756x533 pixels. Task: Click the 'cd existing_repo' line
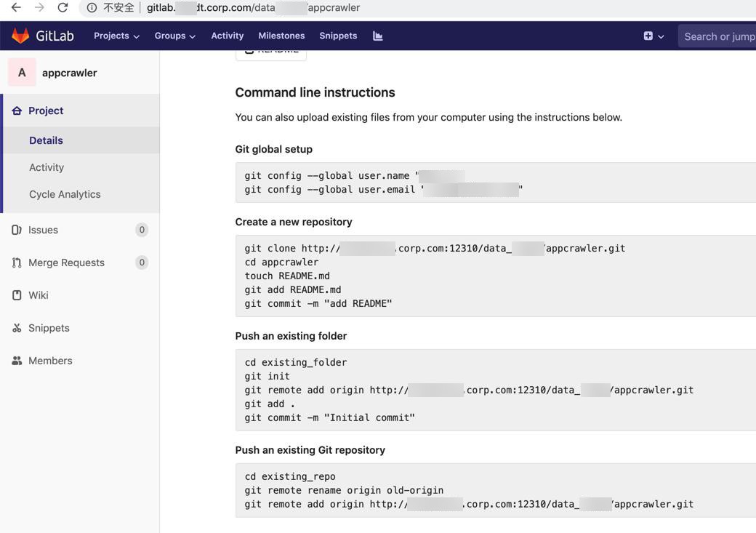click(x=290, y=476)
